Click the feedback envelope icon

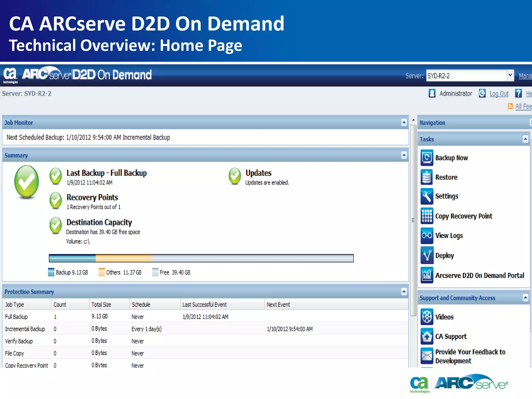click(x=427, y=356)
